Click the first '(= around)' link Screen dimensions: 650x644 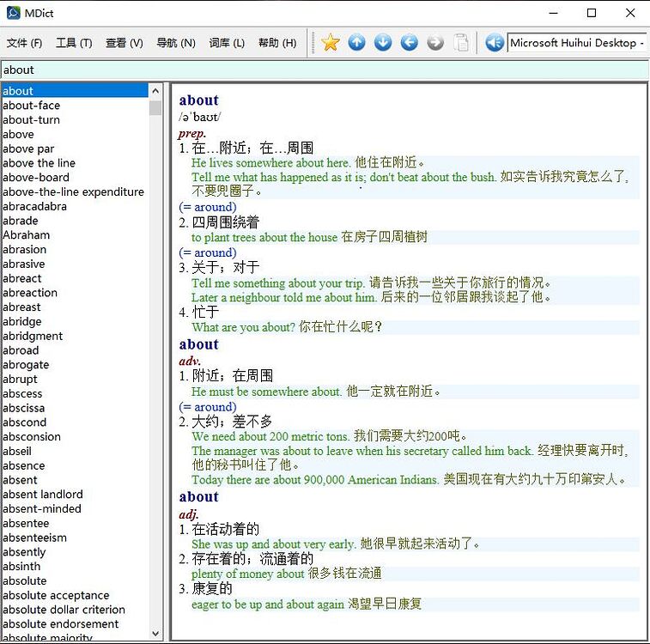pyautogui.click(x=207, y=207)
